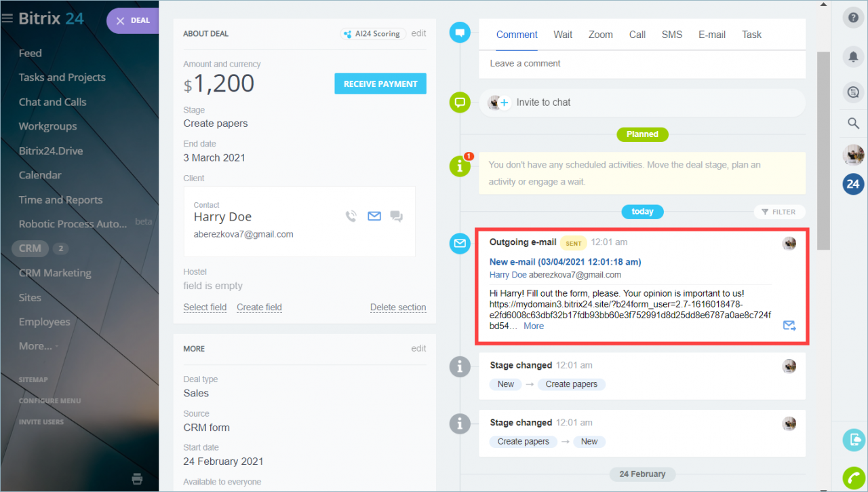Viewport: 868px width, 492px height.
Task: Click the search magnifier icon
Action: pyautogui.click(x=853, y=123)
